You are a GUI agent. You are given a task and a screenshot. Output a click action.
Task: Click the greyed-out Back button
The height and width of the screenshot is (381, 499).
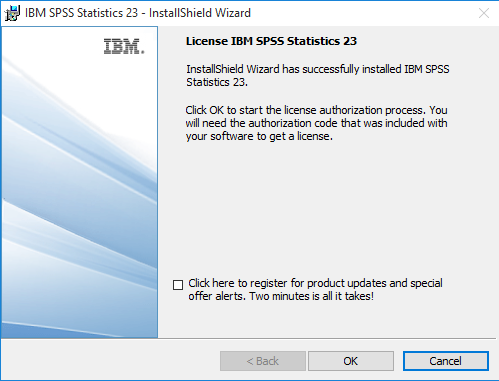pyautogui.click(x=263, y=361)
